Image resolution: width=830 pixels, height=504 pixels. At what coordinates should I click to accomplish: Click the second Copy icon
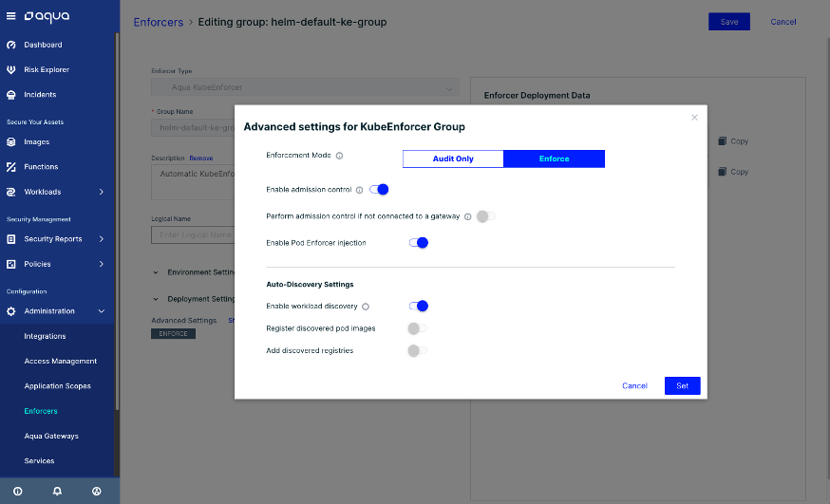(x=722, y=172)
